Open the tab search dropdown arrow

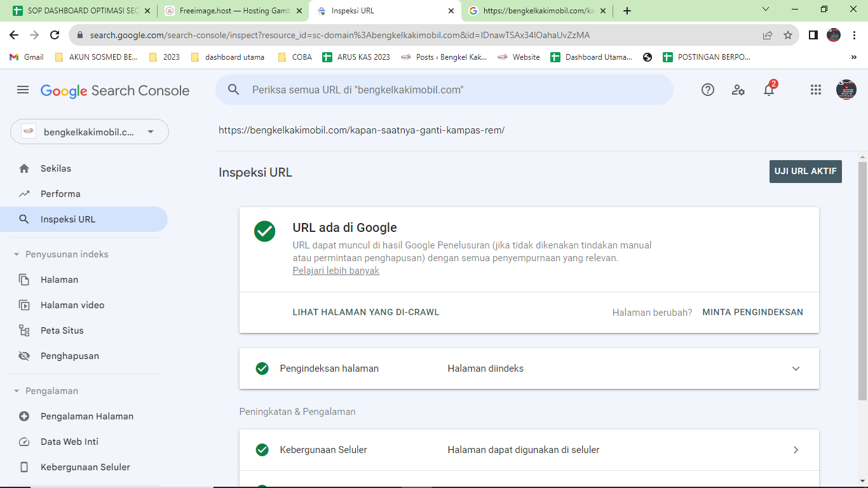pos(766,10)
